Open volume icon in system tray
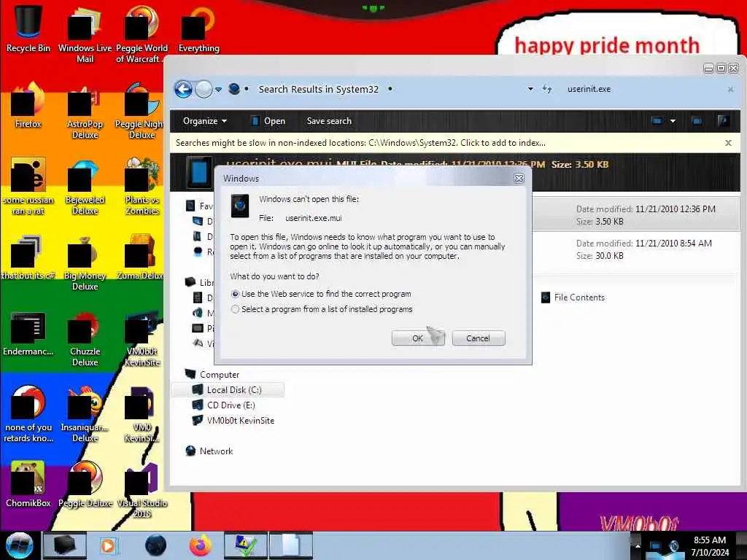The height and width of the screenshot is (560, 747). tap(674, 545)
